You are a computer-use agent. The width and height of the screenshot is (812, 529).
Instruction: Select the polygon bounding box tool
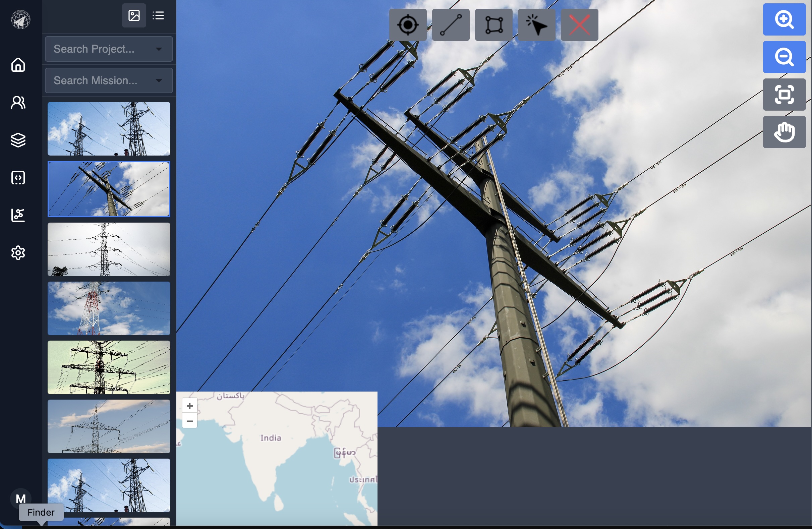494,25
